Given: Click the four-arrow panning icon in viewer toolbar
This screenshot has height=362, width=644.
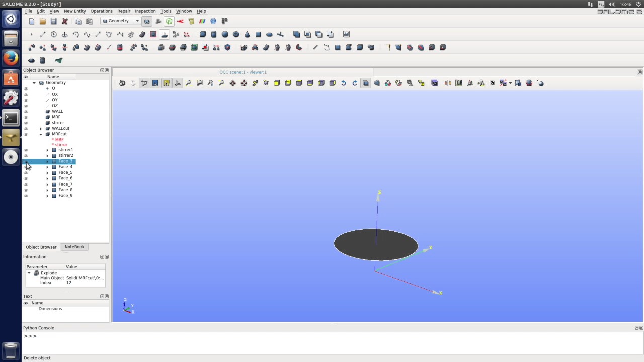Looking at the screenshot, I should tap(233, 83).
